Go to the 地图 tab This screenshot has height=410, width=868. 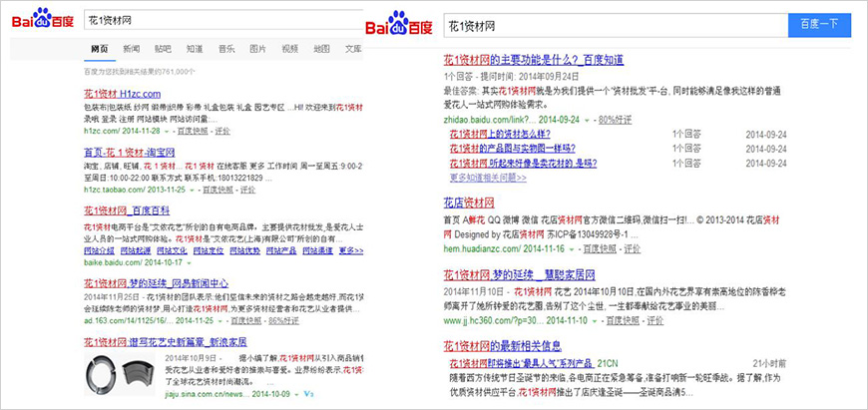click(x=321, y=48)
